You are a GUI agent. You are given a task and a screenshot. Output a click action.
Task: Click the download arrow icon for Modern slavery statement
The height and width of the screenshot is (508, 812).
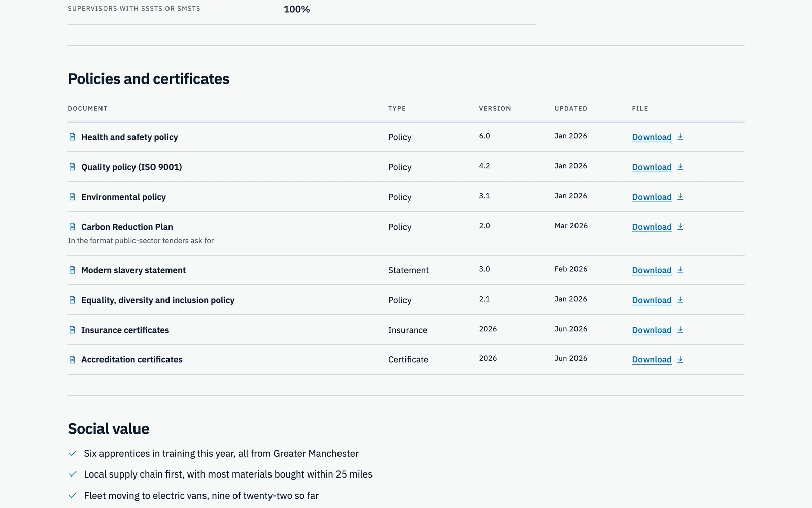pos(680,270)
